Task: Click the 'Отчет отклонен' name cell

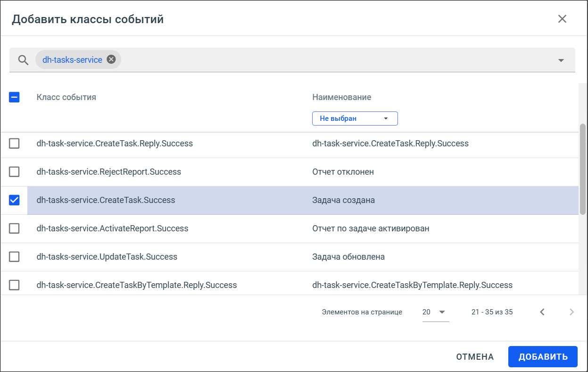Action: tap(343, 172)
